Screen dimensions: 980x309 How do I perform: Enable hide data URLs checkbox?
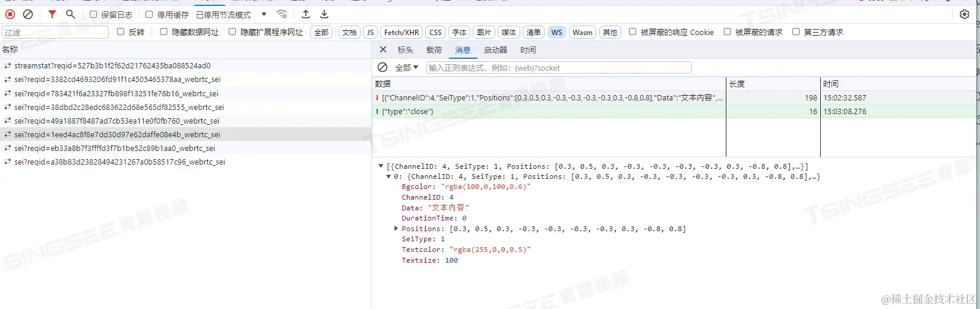(x=163, y=32)
